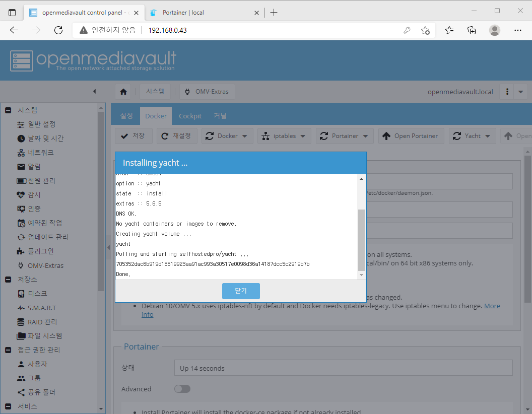Click the 시스템 breadcrumb button
The height and width of the screenshot is (414, 532).
click(x=155, y=92)
